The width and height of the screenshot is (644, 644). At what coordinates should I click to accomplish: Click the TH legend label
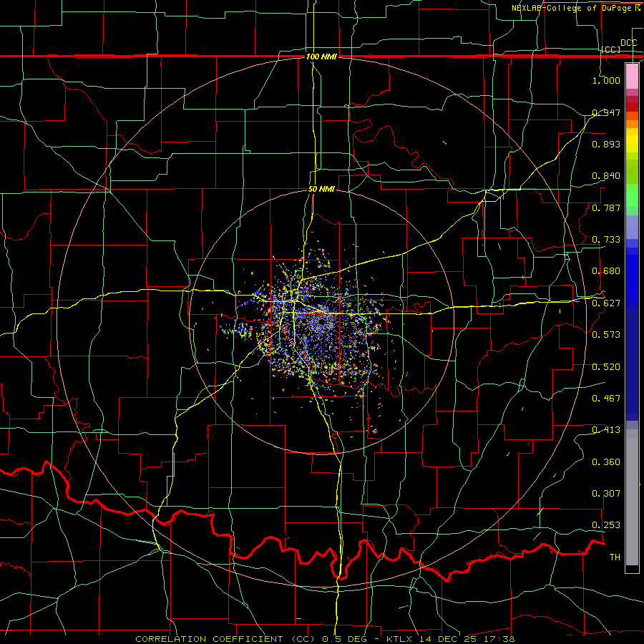coord(615,557)
